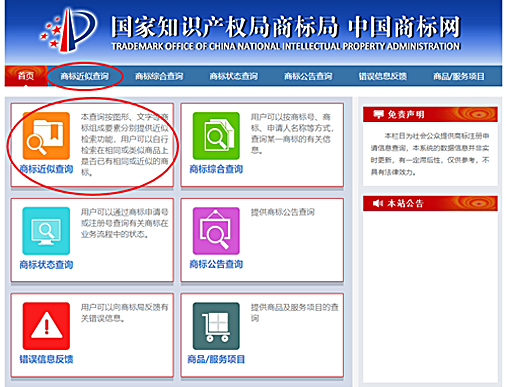Click the 商标综合查询 card description text
This screenshot has height=387, width=506.
click(x=292, y=133)
